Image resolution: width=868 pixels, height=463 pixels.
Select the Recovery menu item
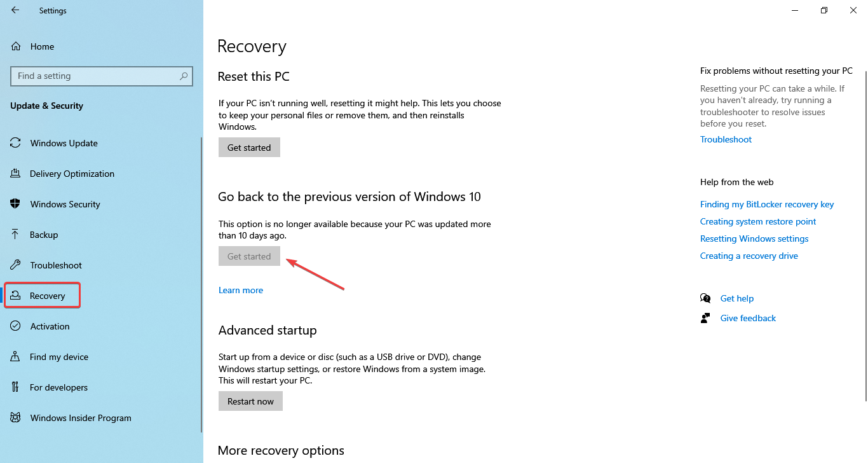[x=47, y=296]
